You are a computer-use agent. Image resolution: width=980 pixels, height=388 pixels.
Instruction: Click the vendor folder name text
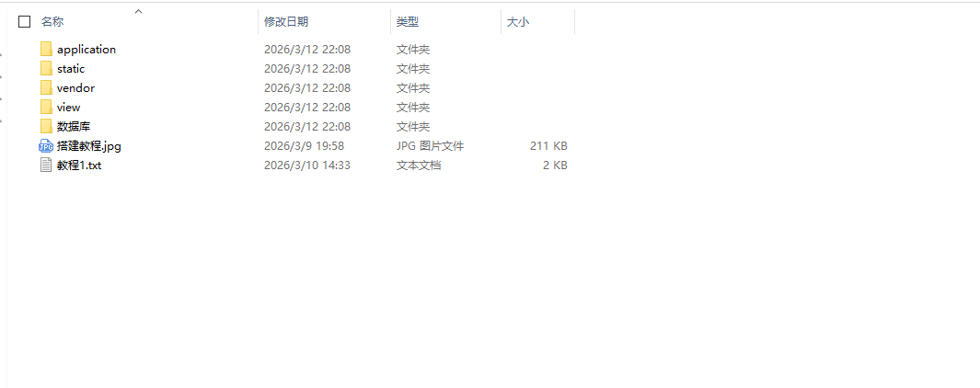(75, 88)
